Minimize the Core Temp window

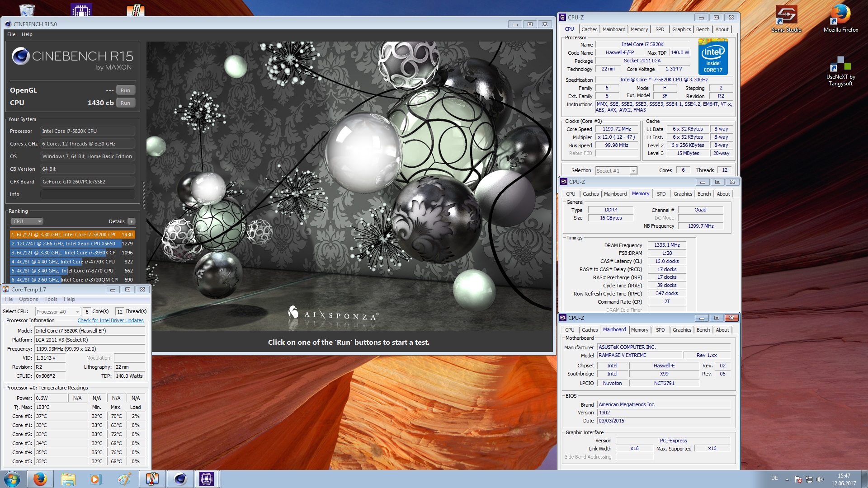coord(113,289)
